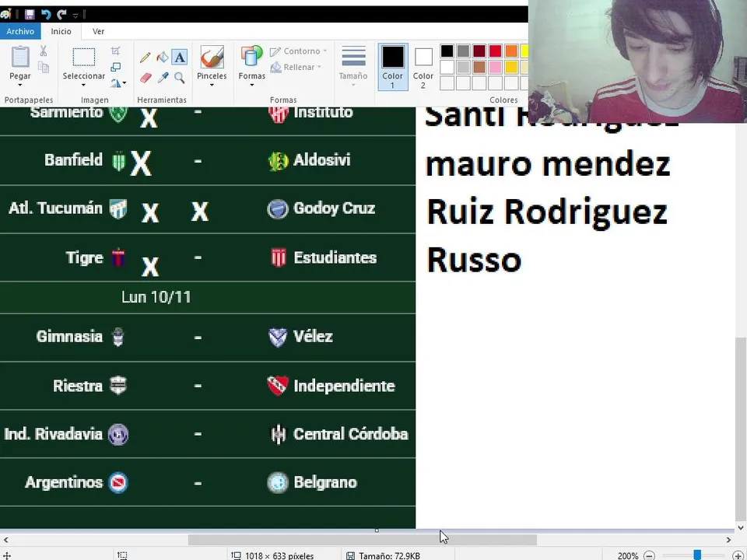
Task: Open the Seleccionar dropdown arrow
Action: click(x=83, y=86)
